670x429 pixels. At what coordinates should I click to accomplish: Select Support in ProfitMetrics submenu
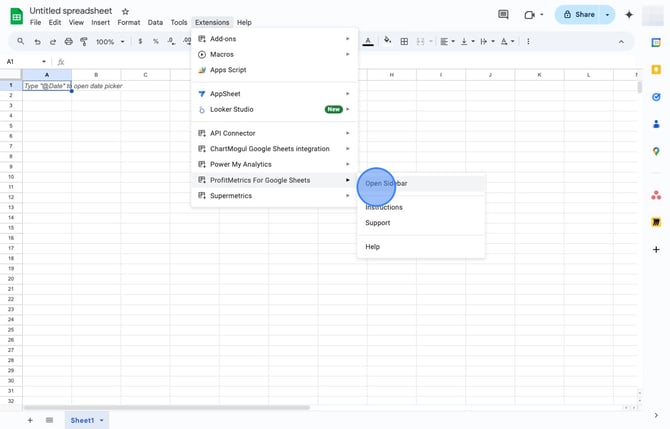[421, 223]
